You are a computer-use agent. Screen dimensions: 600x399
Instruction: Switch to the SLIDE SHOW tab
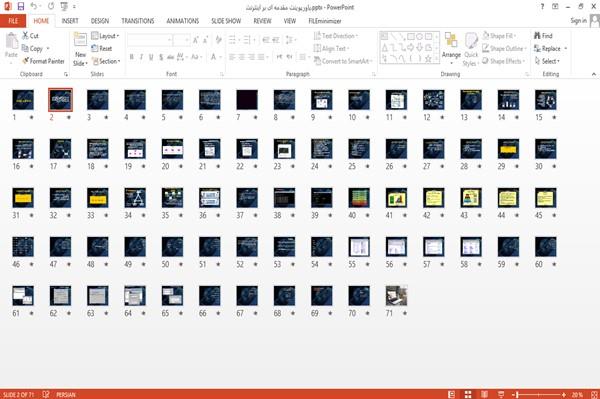(226, 21)
